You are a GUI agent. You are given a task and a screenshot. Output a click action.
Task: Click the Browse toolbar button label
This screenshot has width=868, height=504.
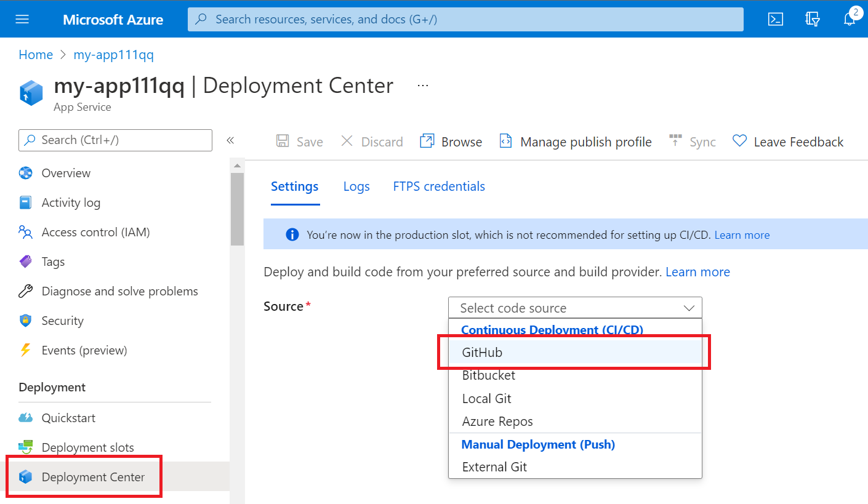point(462,142)
